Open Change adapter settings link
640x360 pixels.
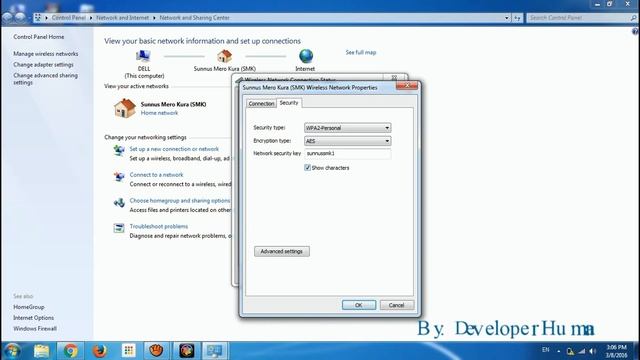(x=43, y=64)
